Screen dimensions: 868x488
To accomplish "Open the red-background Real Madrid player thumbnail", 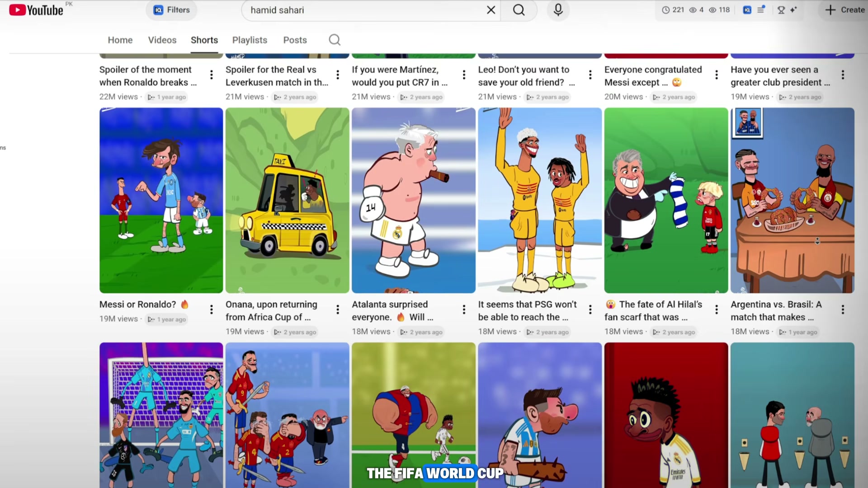I will pyautogui.click(x=666, y=415).
